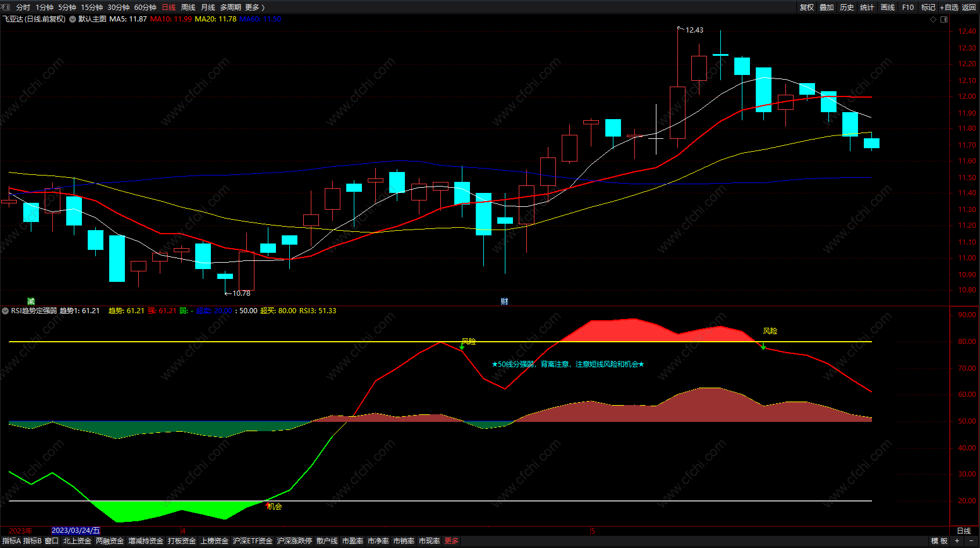
Task: Switch to 分时 intraday view
Action: coord(23,8)
